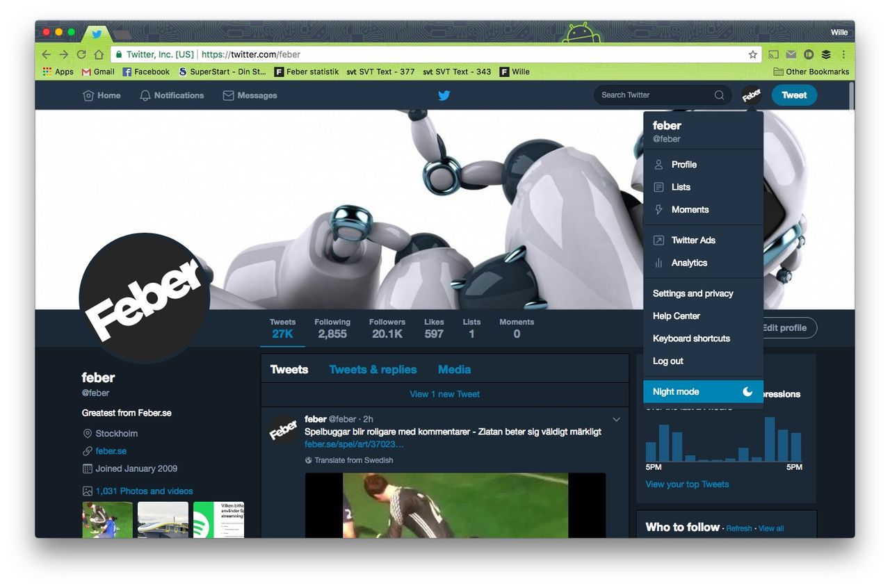Screen dimensions: 890x588
Task: Open Home via the house icon
Action: [x=88, y=95]
